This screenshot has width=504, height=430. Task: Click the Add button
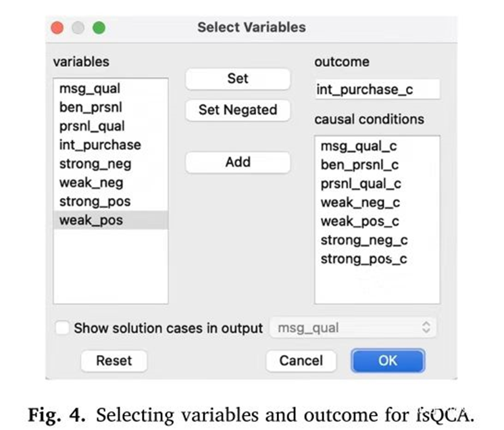(238, 162)
